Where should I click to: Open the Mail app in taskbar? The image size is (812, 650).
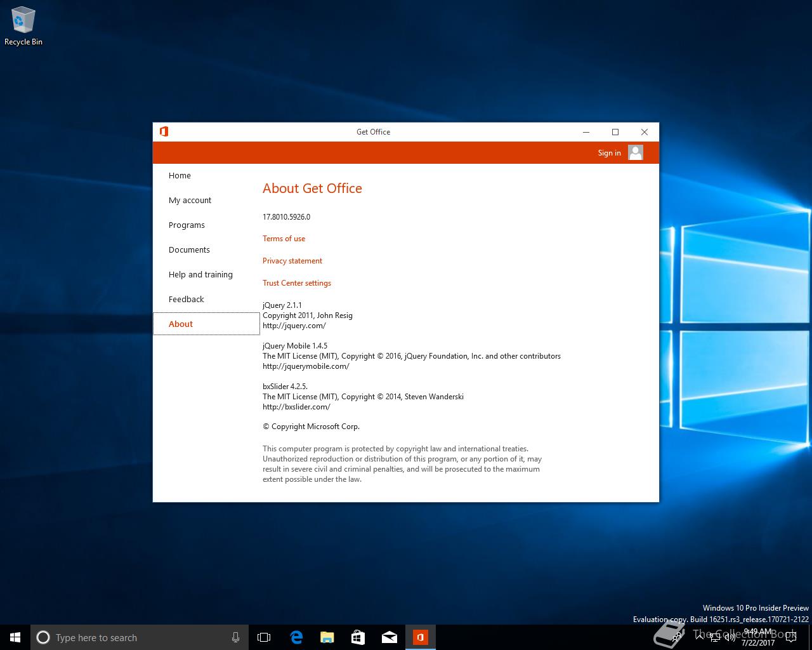click(x=389, y=637)
